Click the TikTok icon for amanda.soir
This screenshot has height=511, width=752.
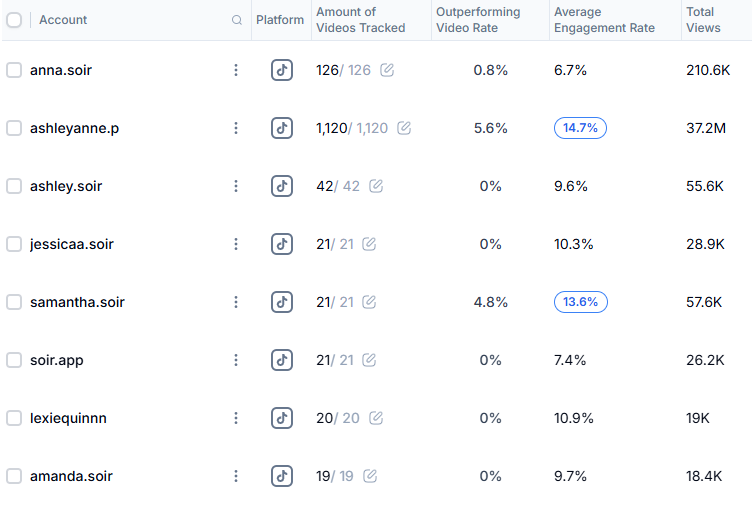[x=282, y=476]
